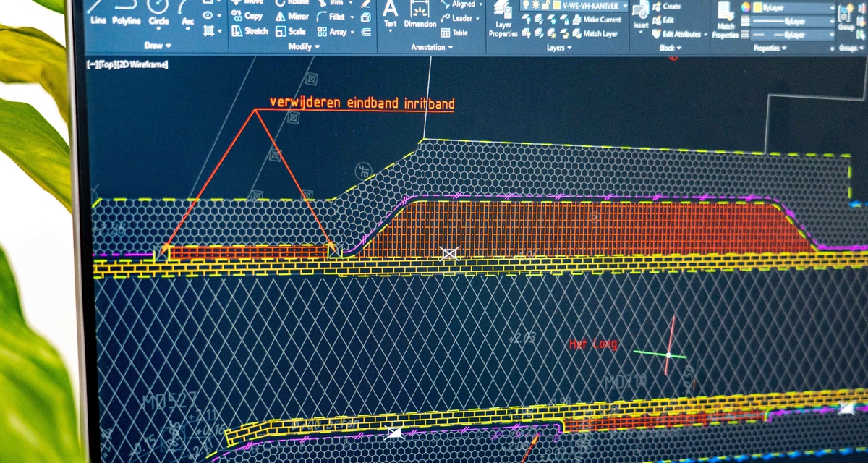The width and height of the screenshot is (868, 463).
Task: Select the Line drawing tool
Action: [99, 13]
